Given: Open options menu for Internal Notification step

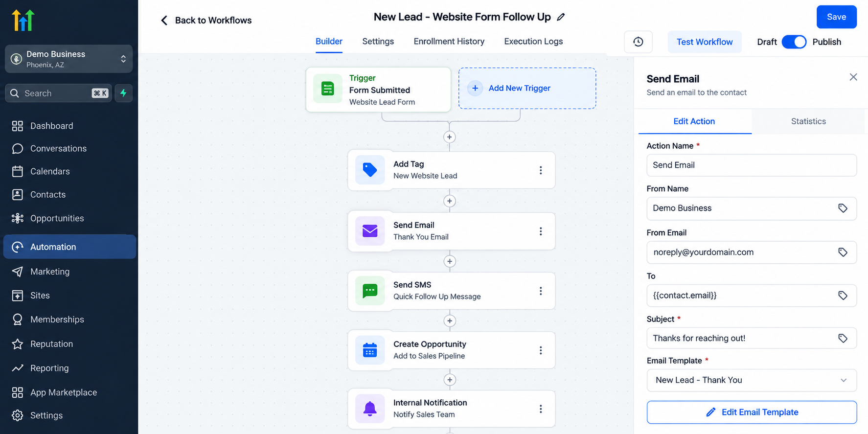Looking at the screenshot, I should point(541,409).
